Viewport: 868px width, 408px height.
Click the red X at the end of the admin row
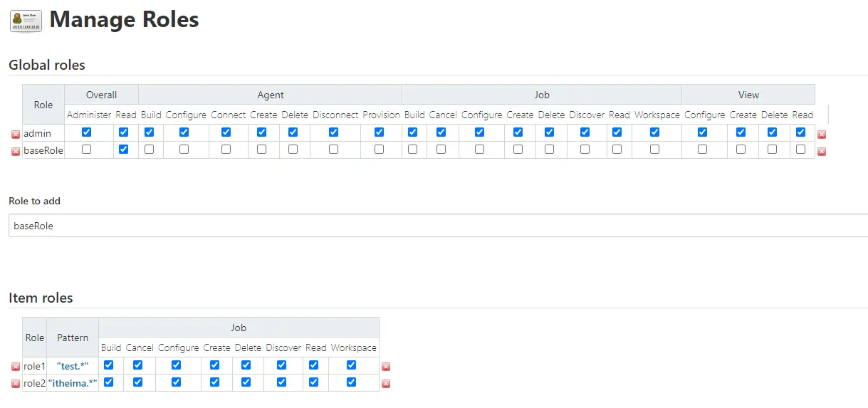pos(822,134)
